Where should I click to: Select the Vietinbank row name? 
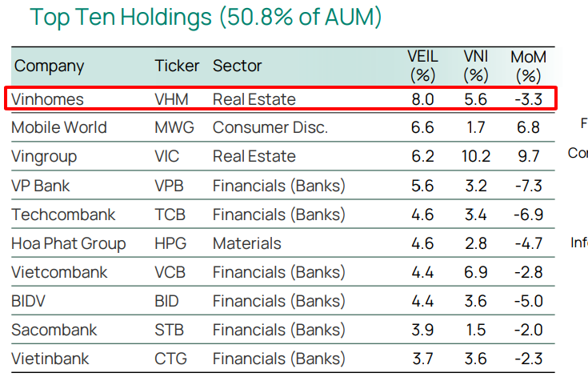50,359
